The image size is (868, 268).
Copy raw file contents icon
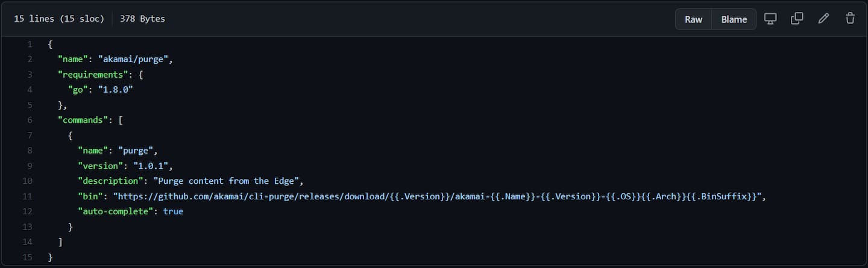[797, 19]
